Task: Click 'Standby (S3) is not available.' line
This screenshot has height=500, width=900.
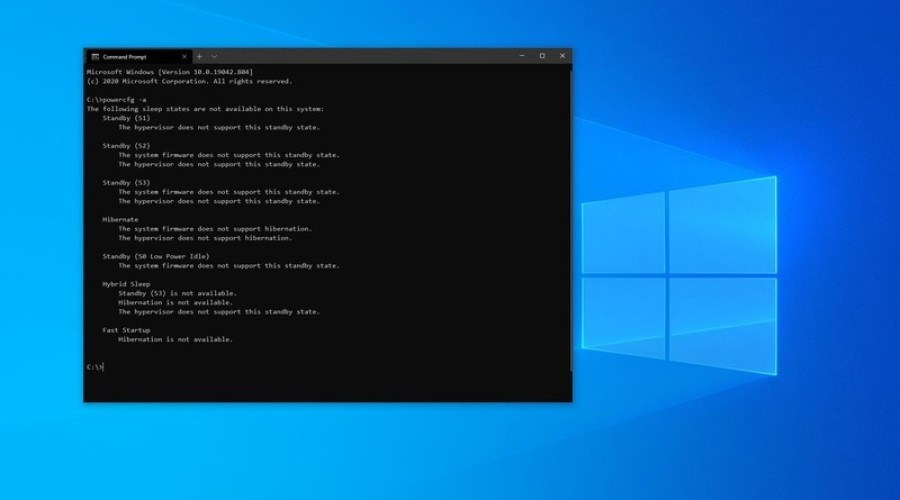Action: point(177,293)
